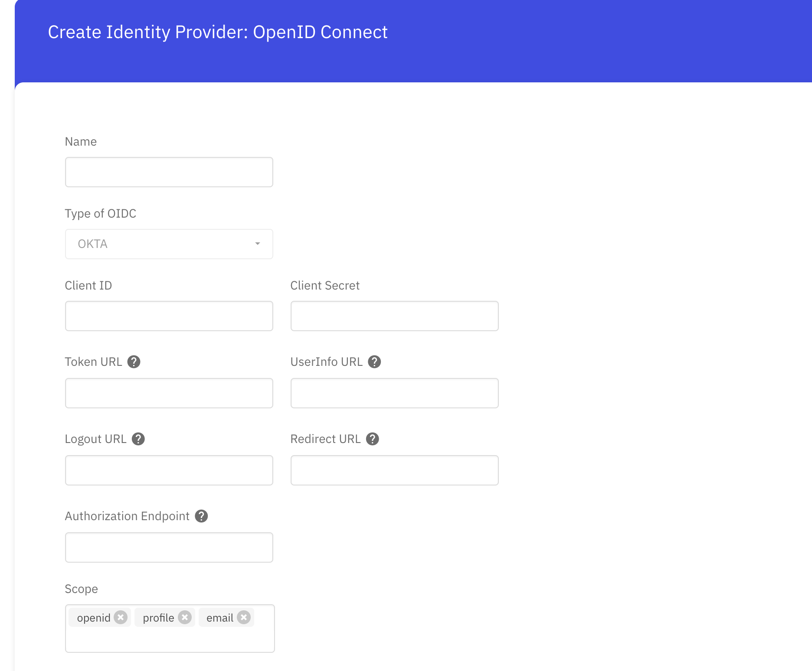Click the Token URL input field
The image size is (812, 671).
[169, 393]
